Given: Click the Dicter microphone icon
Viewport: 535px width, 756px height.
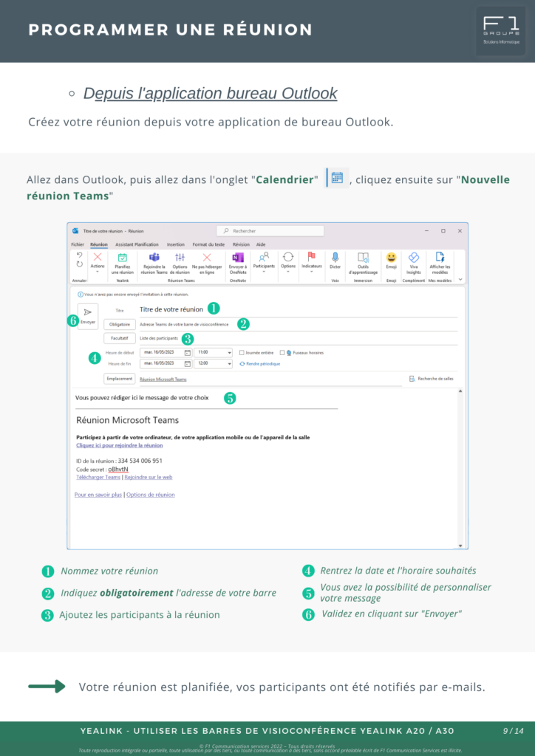Looking at the screenshot, I should (335, 257).
